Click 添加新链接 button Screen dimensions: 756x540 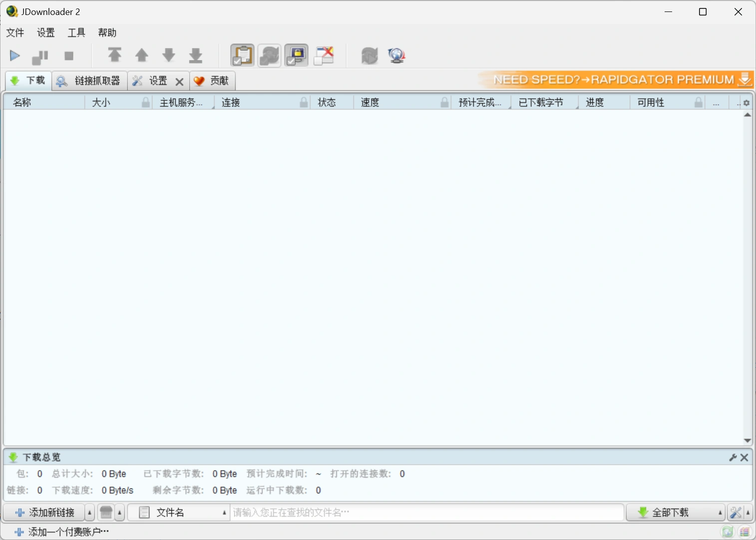pos(44,513)
